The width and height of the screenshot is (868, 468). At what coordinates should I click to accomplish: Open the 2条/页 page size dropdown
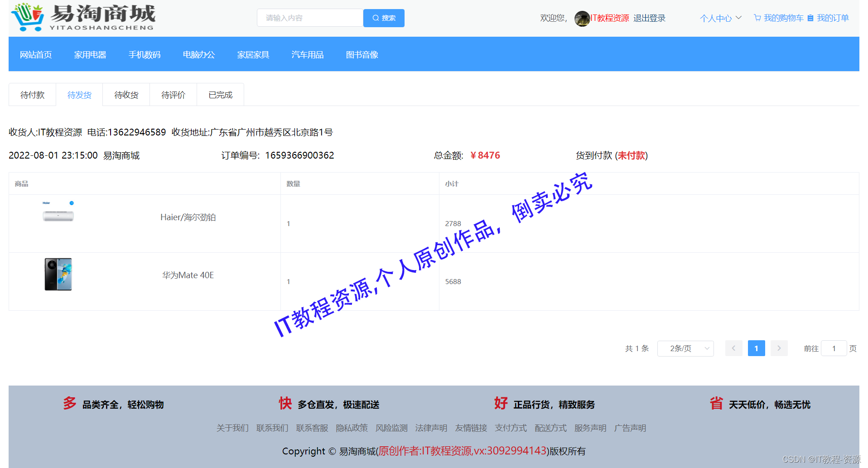(x=685, y=348)
